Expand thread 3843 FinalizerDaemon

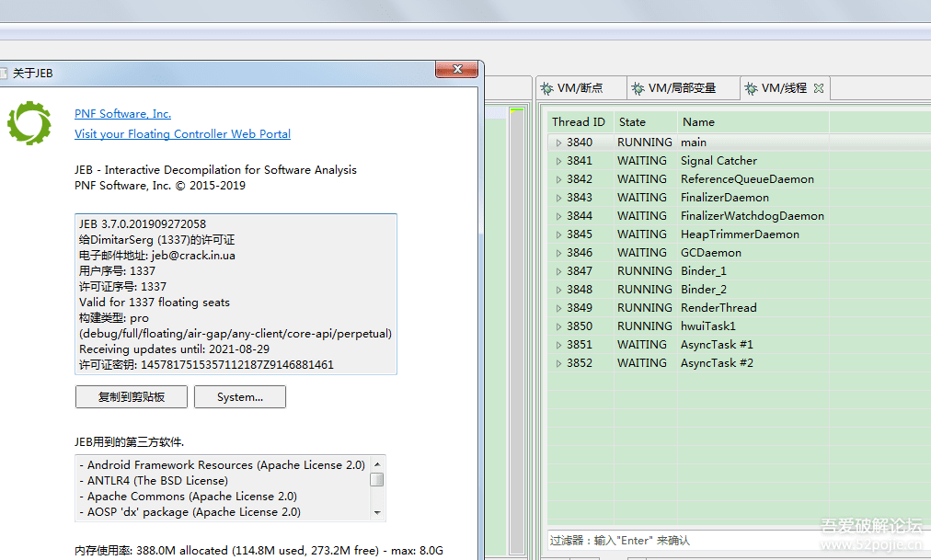[x=558, y=198]
